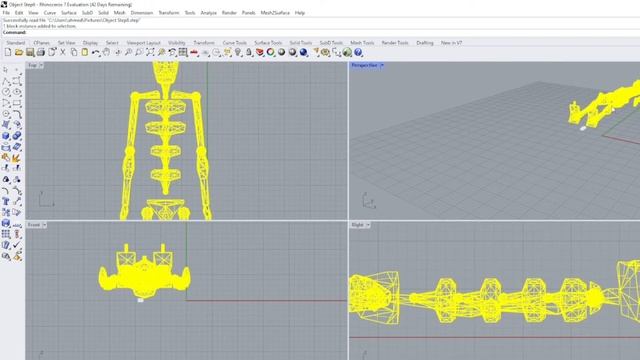Click the Save icon in Standard toolbar
Viewport: 640px width, 360px height.
(x=30, y=52)
